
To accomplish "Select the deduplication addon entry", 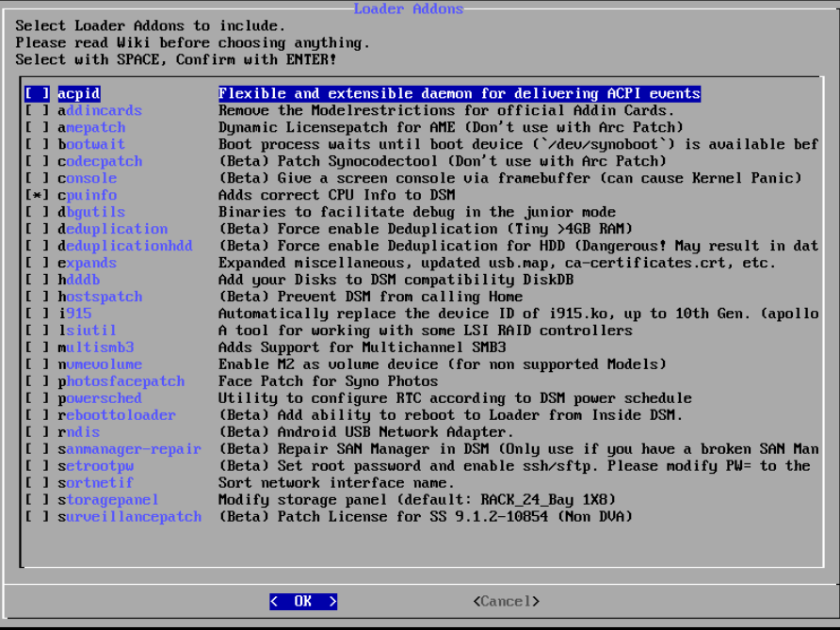I will [112, 230].
